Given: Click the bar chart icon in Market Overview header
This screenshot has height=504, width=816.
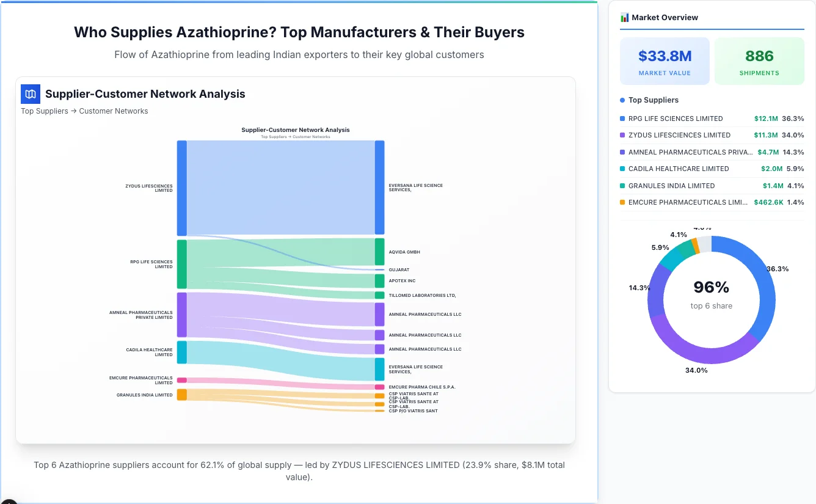Looking at the screenshot, I should [624, 18].
